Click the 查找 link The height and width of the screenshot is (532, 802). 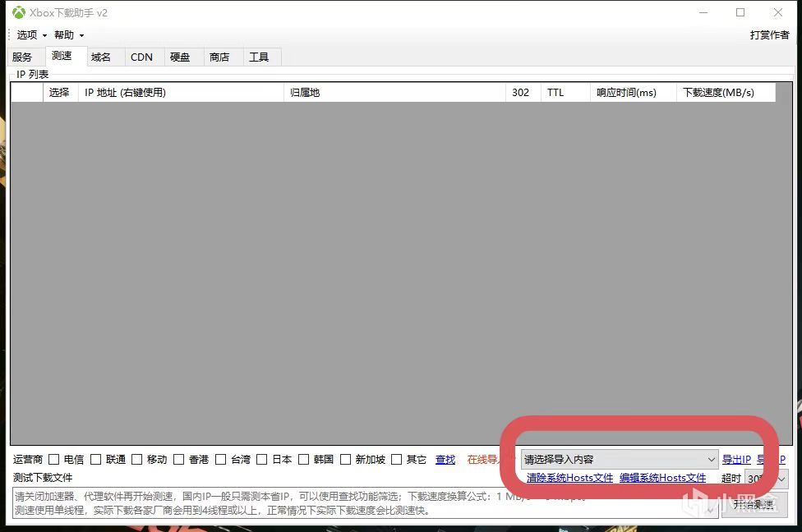point(445,460)
